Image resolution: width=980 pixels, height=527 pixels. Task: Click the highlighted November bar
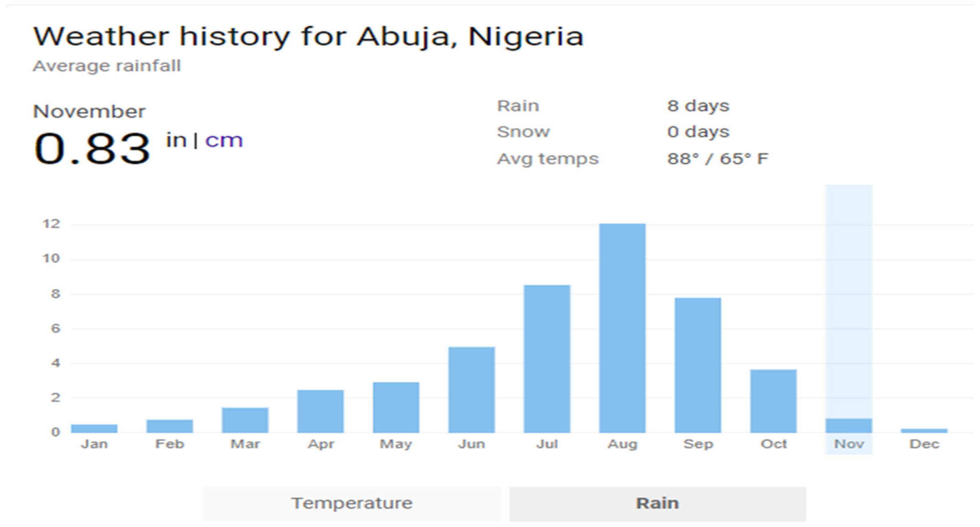tap(848, 425)
